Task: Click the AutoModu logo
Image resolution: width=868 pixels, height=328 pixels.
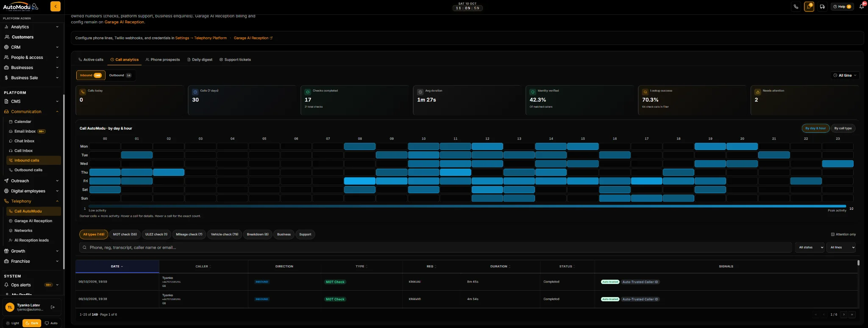Action: click(x=20, y=7)
